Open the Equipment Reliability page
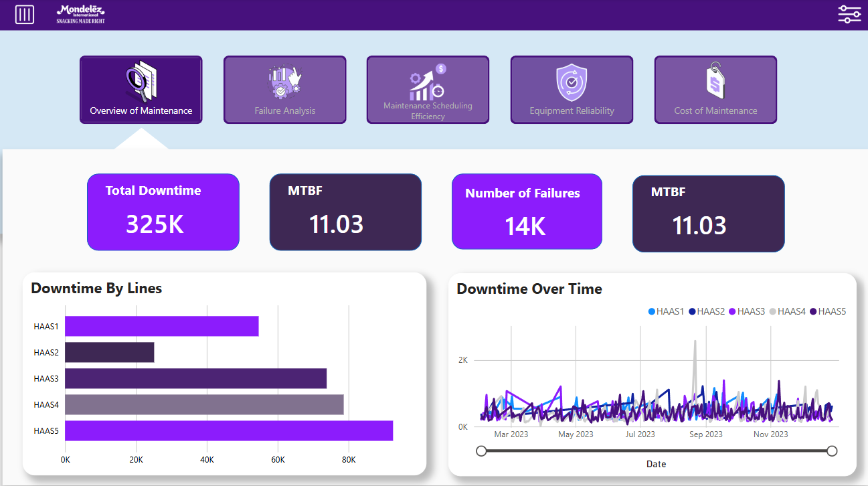 (x=572, y=90)
